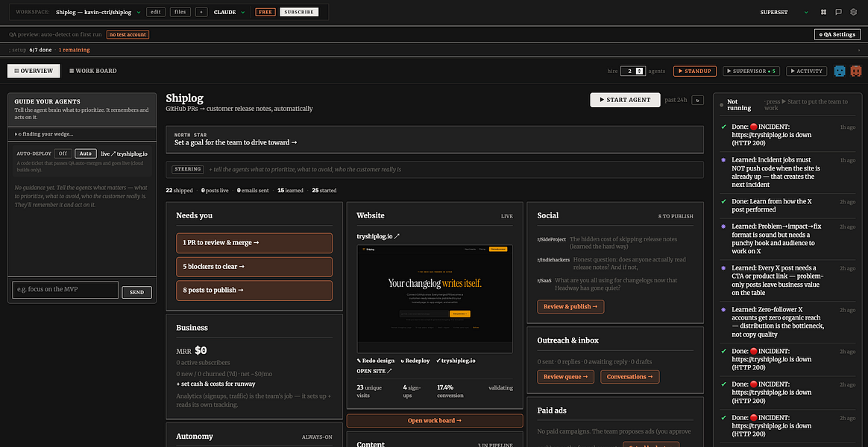The image size is (868, 447).
Task: Click the 'no test account' badge
Action: [x=128, y=34]
